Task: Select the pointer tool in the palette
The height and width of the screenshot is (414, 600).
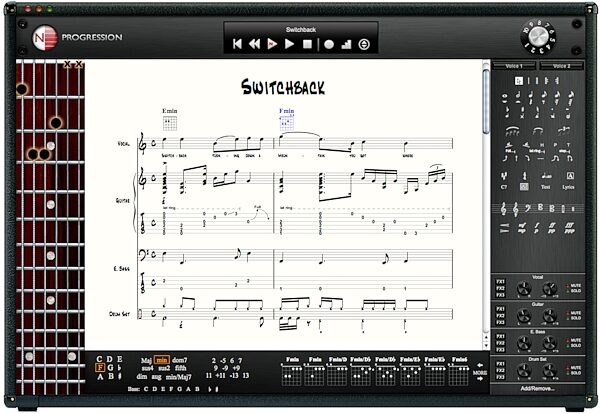Action: pyautogui.click(x=518, y=81)
